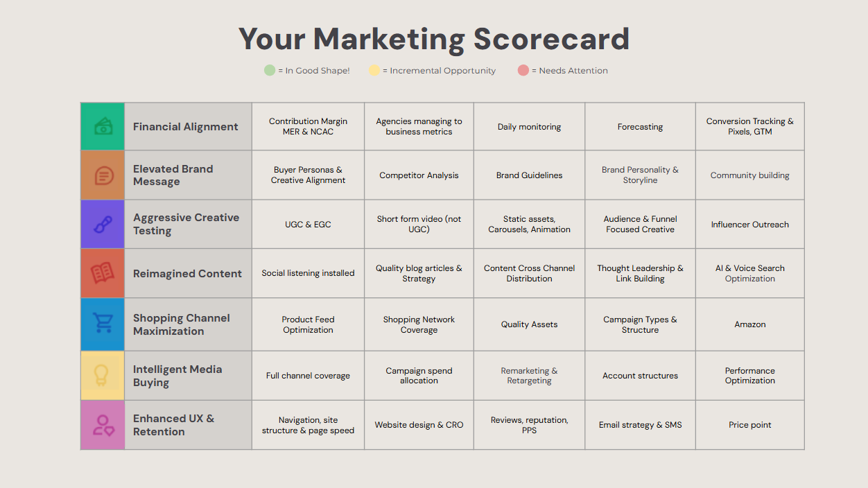Select the orange chat bubble Brand Message icon

tap(103, 175)
